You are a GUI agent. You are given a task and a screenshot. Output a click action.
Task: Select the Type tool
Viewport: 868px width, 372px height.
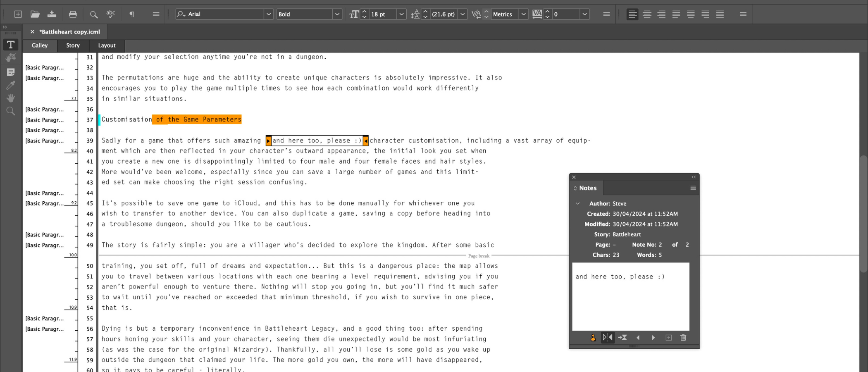coord(11,44)
